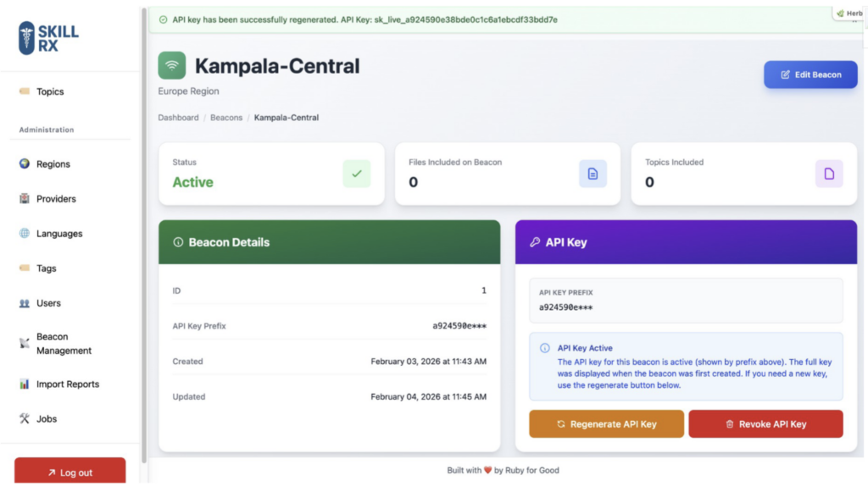Screen dimensions: 868x492
Task: Open the Jobs page
Action: pos(47,418)
